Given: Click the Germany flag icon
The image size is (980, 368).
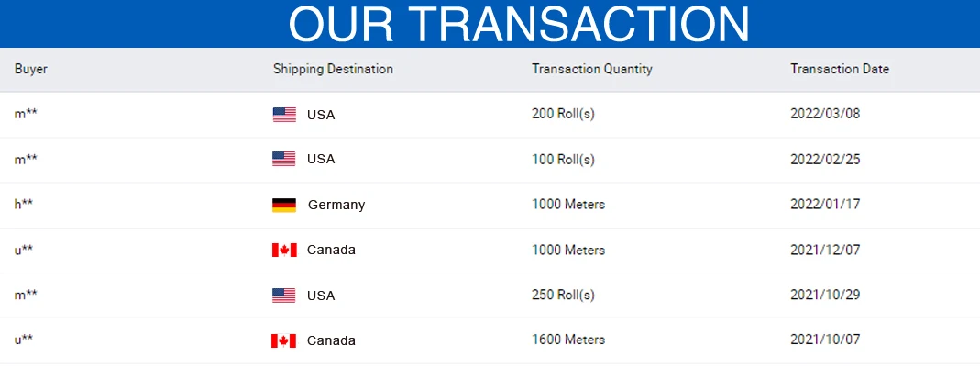Looking at the screenshot, I should click(x=284, y=206).
